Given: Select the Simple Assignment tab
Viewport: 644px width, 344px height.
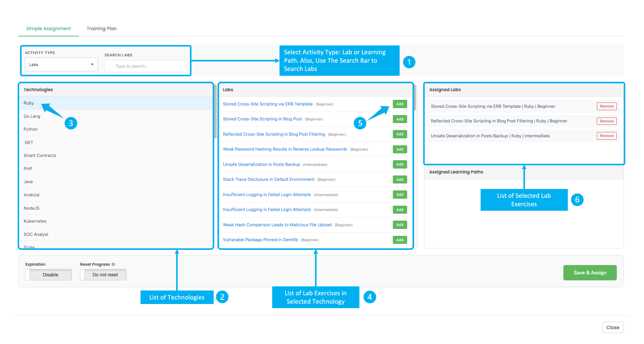Looking at the screenshot, I should (x=48, y=29).
